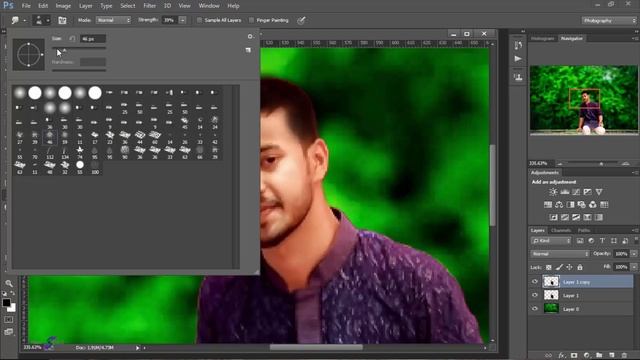The image size is (640, 360).
Task: Open the File menu
Action: tap(26, 6)
